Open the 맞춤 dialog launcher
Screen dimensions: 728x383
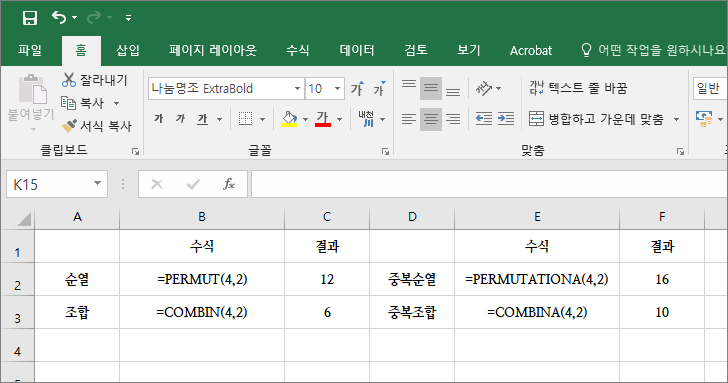(x=680, y=151)
